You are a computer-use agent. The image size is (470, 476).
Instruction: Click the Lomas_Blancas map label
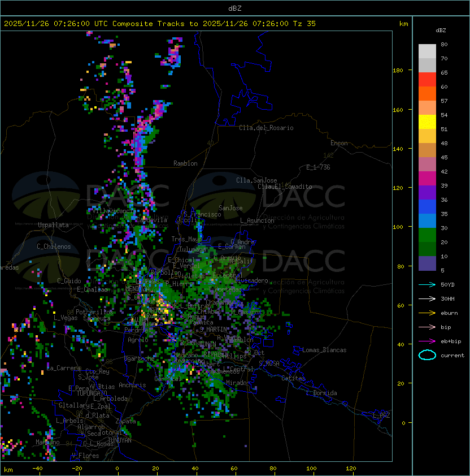click(x=324, y=350)
